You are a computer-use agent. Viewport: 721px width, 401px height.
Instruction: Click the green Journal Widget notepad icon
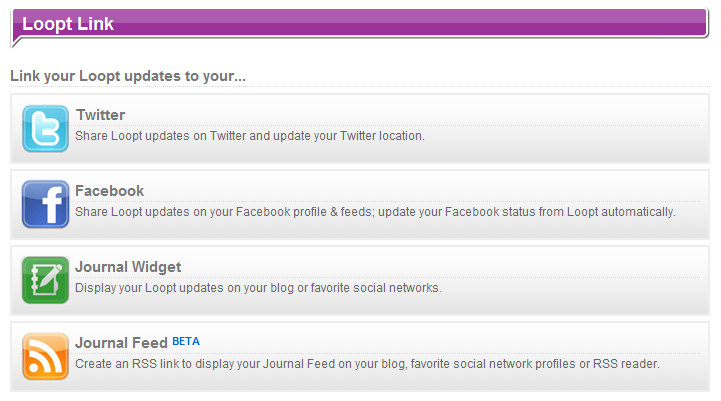(x=45, y=280)
